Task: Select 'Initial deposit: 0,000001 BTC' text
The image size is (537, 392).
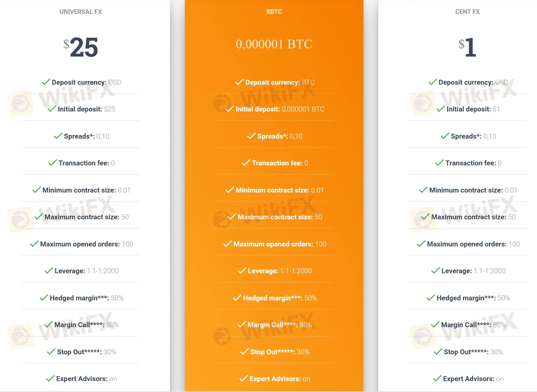Action: pyautogui.click(x=280, y=109)
